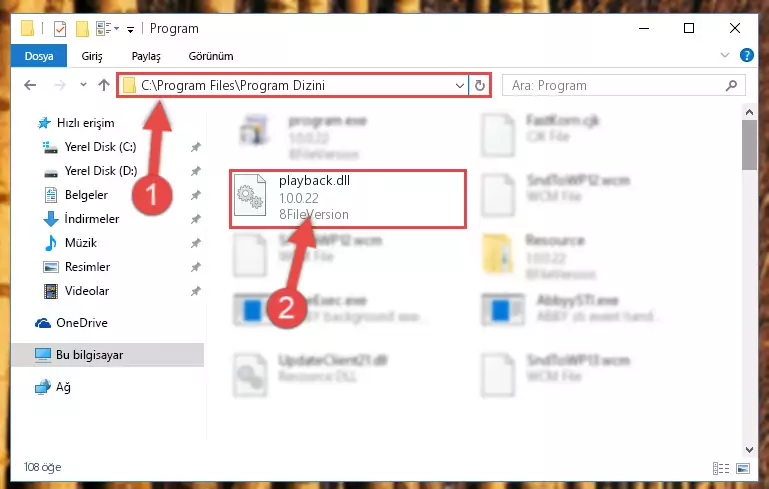The width and height of the screenshot is (769, 489).
Task: Open the Görünüm ribbon tab
Action: pyautogui.click(x=211, y=56)
